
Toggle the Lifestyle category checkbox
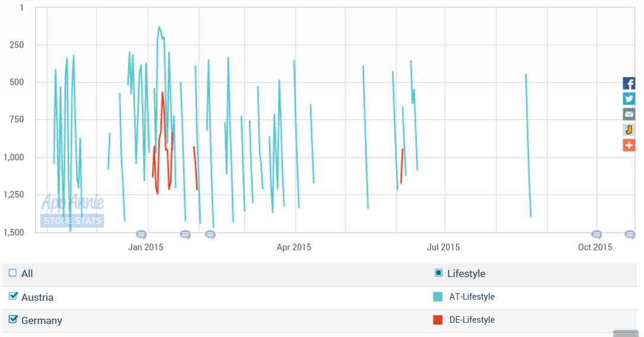coord(438,273)
